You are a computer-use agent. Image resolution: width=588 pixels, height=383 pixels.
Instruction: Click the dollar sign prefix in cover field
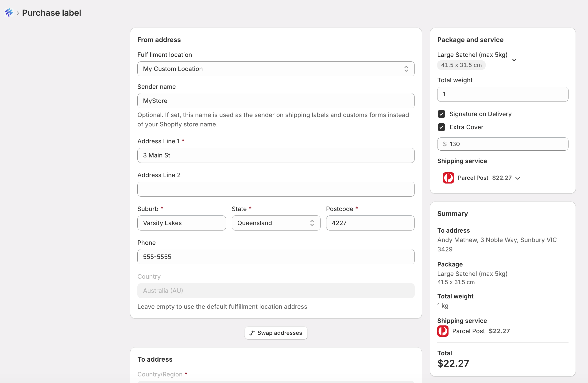pyautogui.click(x=445, y=144)
